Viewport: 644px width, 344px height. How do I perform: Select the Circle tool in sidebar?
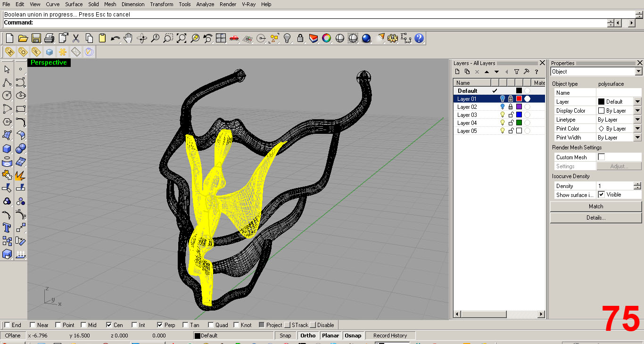tap(7, 96)
